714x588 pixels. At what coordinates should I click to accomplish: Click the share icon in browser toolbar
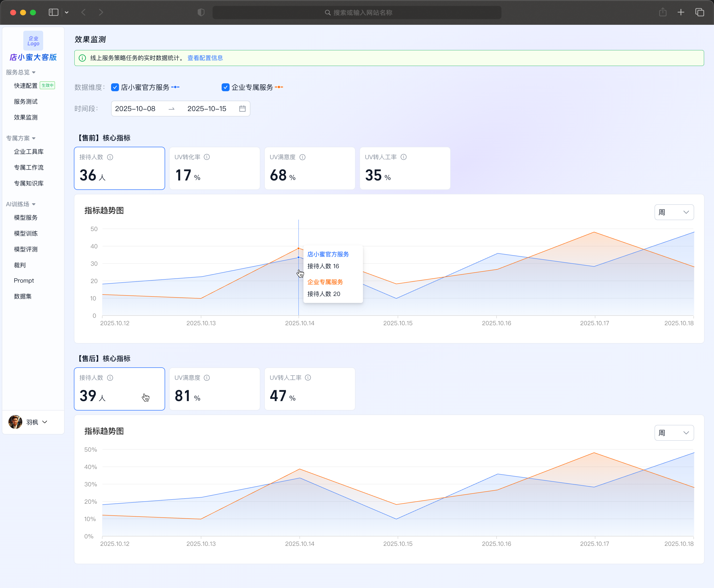[662, 13]
